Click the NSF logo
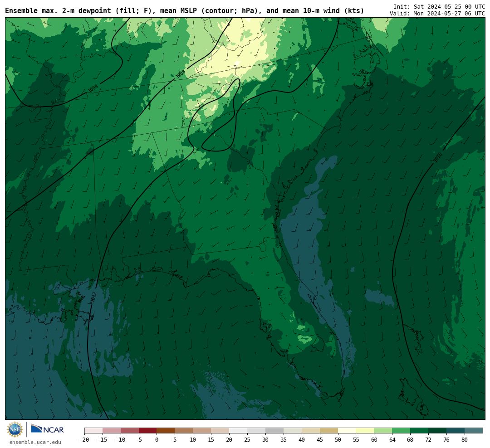The height and width of the screenshot is (448, 490). point(15,429)
